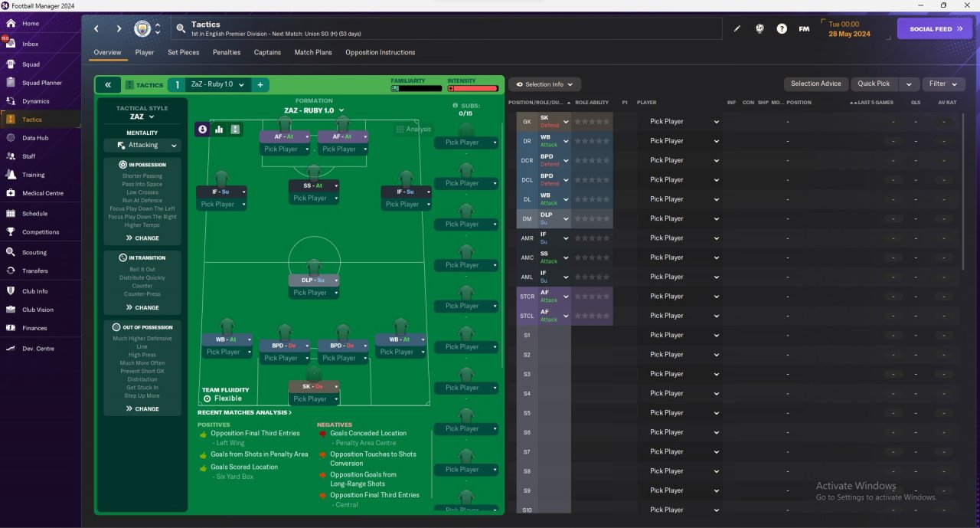
Task: Click the Familiarity progress bar
Action: 416,89
